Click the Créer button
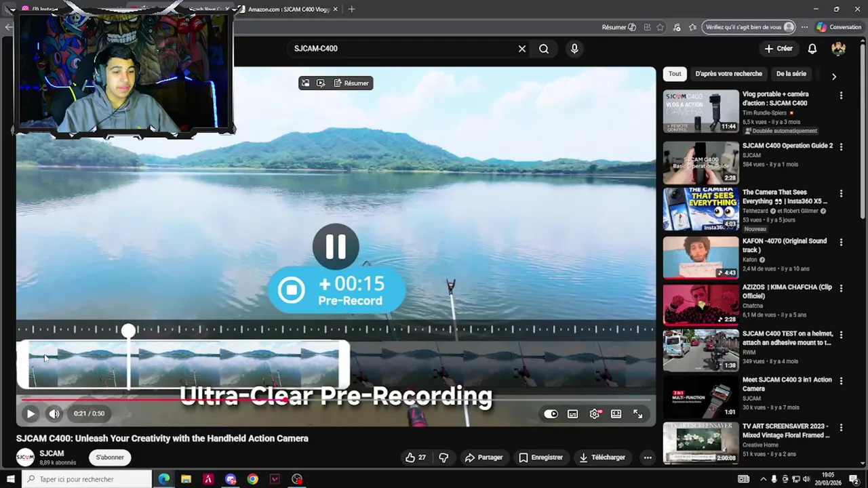The image size is (868, 488). (x=778, y=49)
